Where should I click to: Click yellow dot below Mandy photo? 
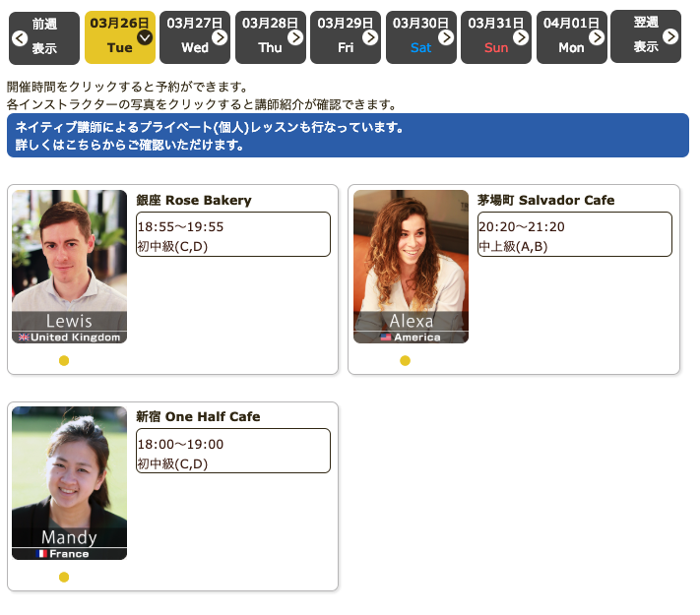coord(64,577)
